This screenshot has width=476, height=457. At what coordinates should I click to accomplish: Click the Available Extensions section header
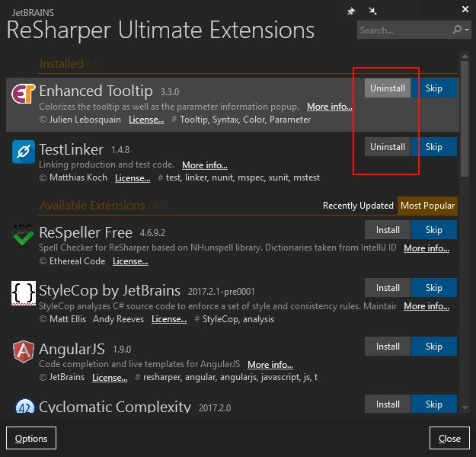tap(104, 206)
